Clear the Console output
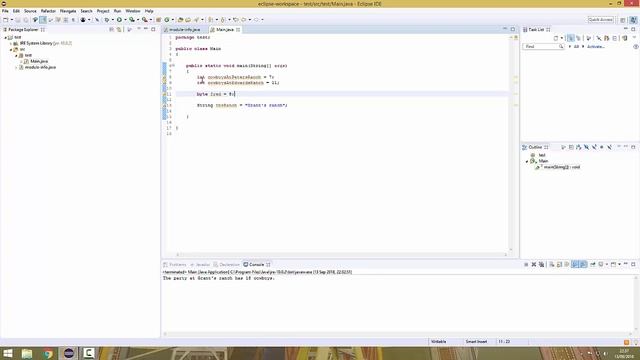Screen dimensions: 640x360 pos(551,264)
